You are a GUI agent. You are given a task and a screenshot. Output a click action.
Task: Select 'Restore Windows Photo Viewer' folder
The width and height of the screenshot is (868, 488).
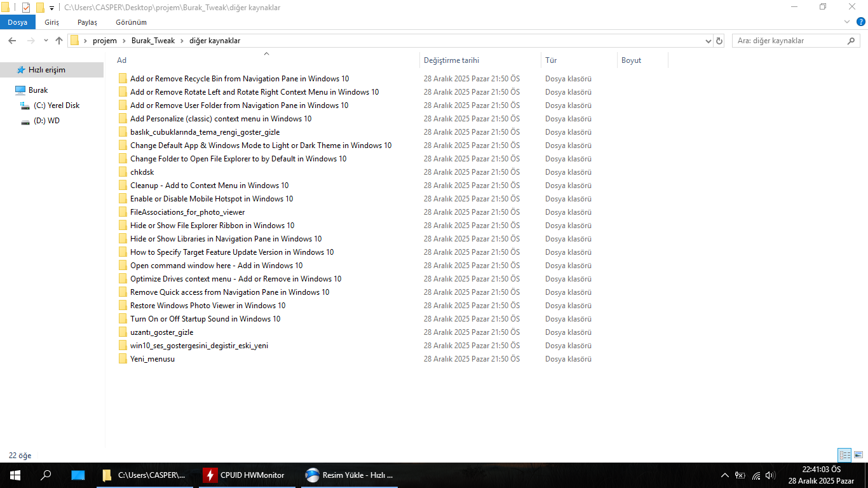(208, 306)
